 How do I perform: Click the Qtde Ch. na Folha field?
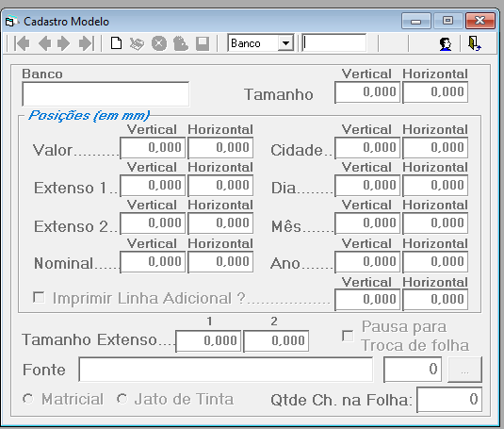(449, 400)
